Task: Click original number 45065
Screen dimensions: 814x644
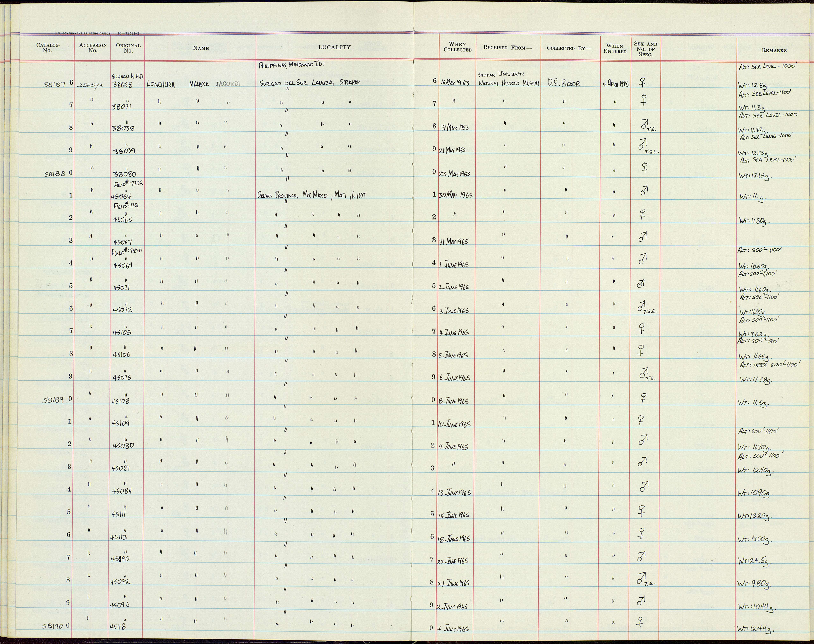Action: [122, 220]
